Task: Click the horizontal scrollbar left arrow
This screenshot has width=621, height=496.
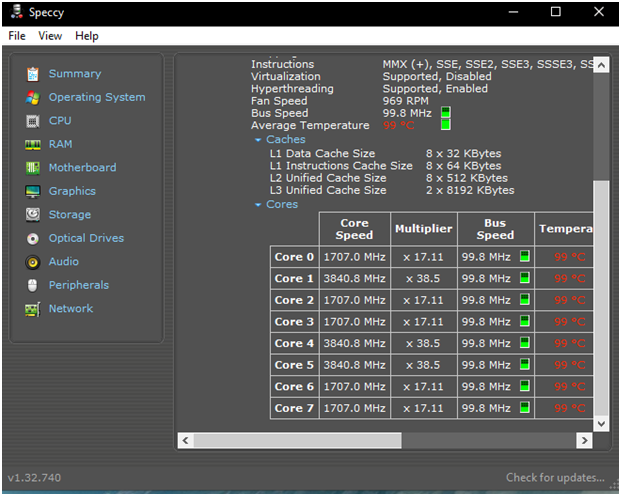Action: tap(185, 440)
